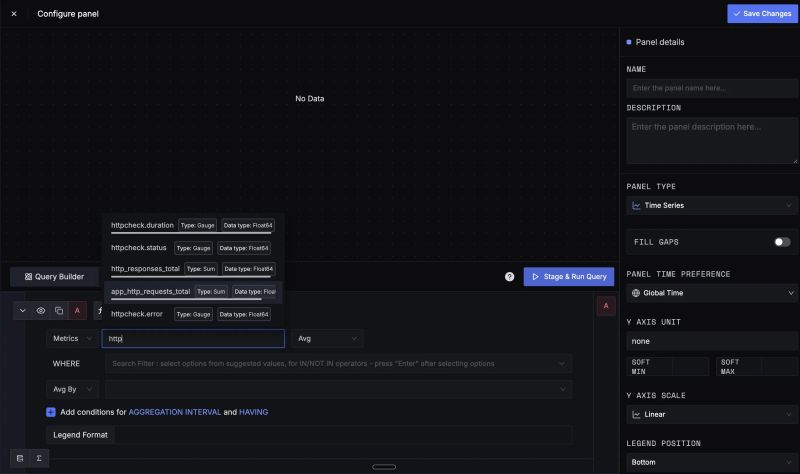The width and height of the screenshot is (800, 474).
Task: Open the Time Series panel type dropdown
Action: (x=712, y=206)
